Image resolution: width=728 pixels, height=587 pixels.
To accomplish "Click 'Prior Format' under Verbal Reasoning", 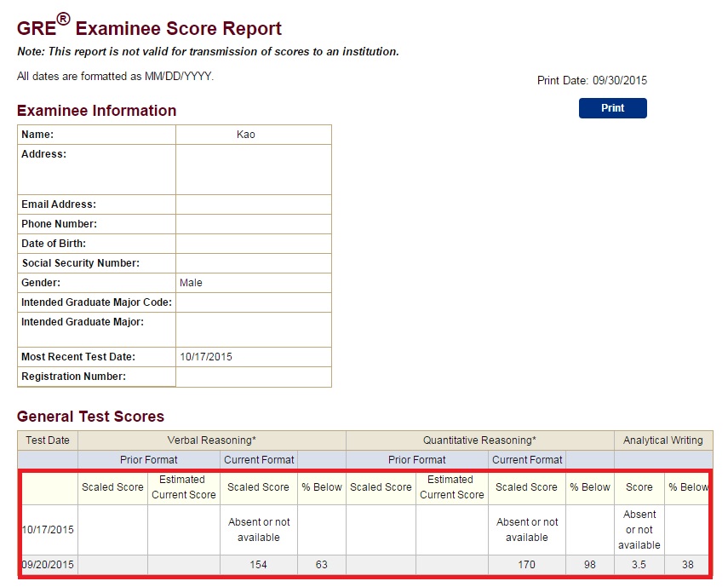I will 148,460.
